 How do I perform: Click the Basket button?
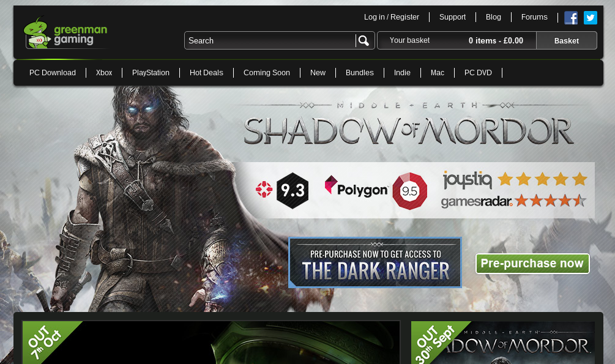point(567,40)
